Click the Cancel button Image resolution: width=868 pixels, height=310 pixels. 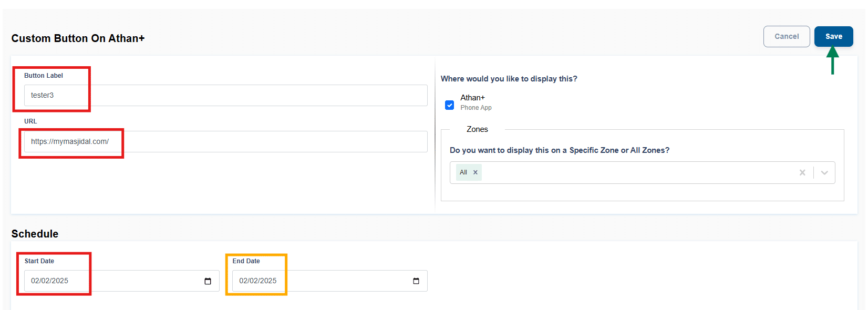787,36
